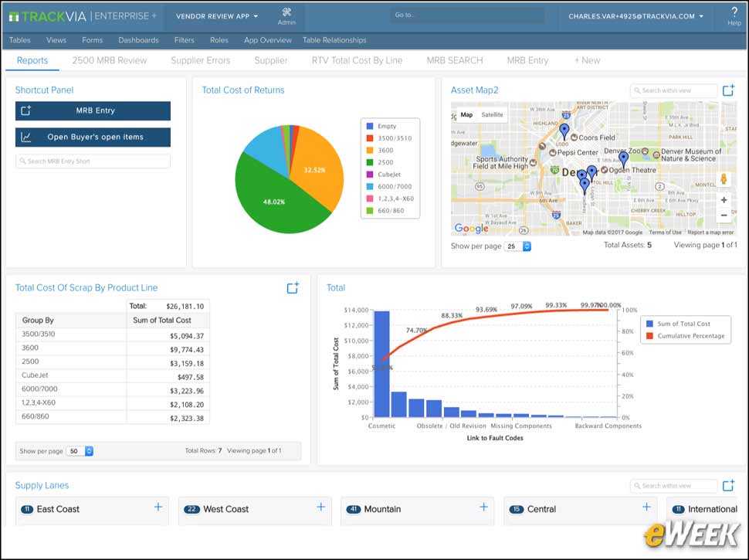The width and height of the screenshot is (749, 560).
Task: Change Asset Map show per page value
Action: [x=518, y=246]
